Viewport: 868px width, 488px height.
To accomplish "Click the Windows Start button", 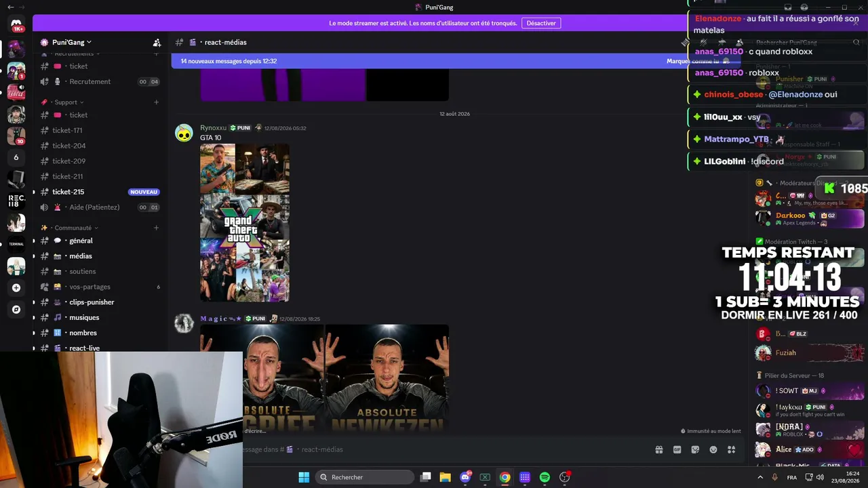I will (304, 477).
